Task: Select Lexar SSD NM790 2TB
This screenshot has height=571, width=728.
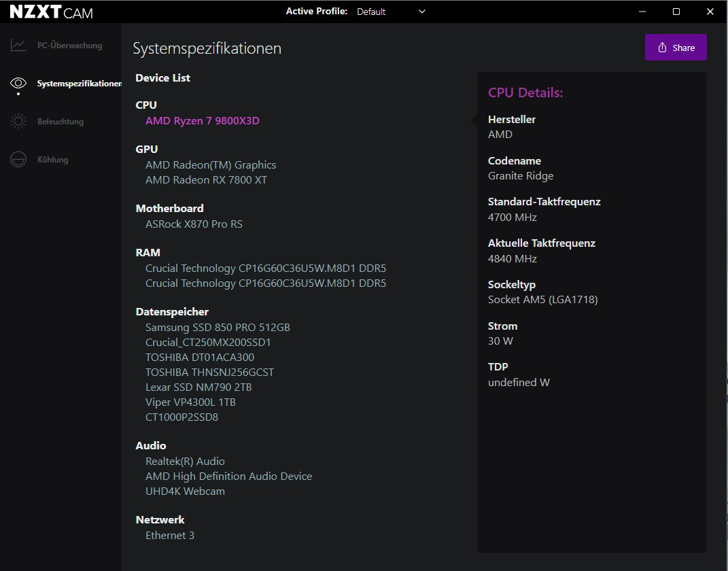Action: 198,387
